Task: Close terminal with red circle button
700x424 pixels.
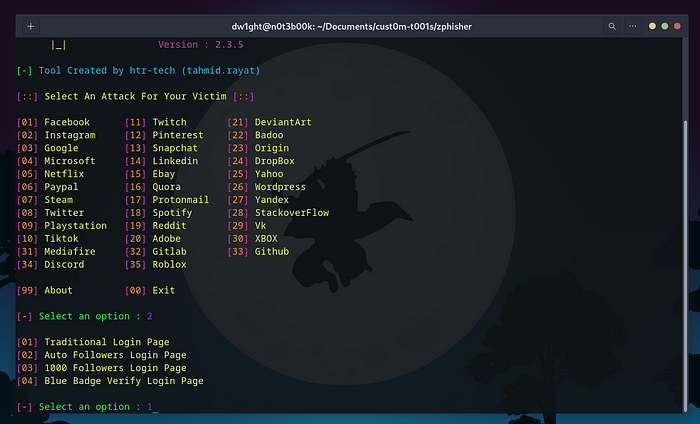Action: 677,26
